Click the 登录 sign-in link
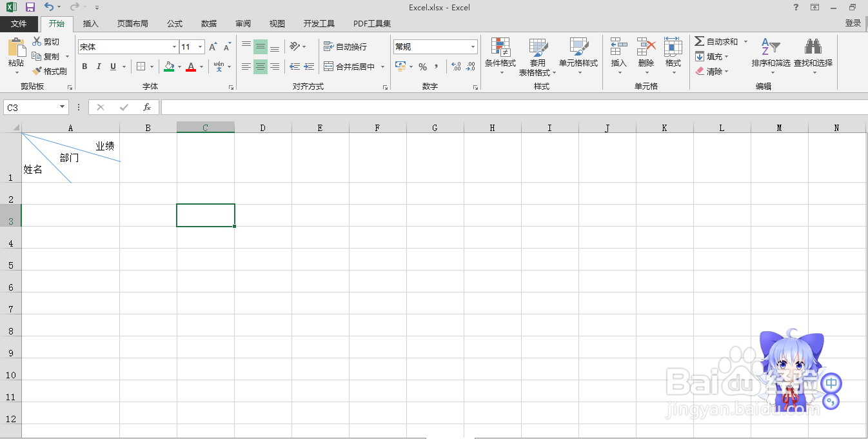The width and height of the screenshot is (868, 439). click(853, 21)
